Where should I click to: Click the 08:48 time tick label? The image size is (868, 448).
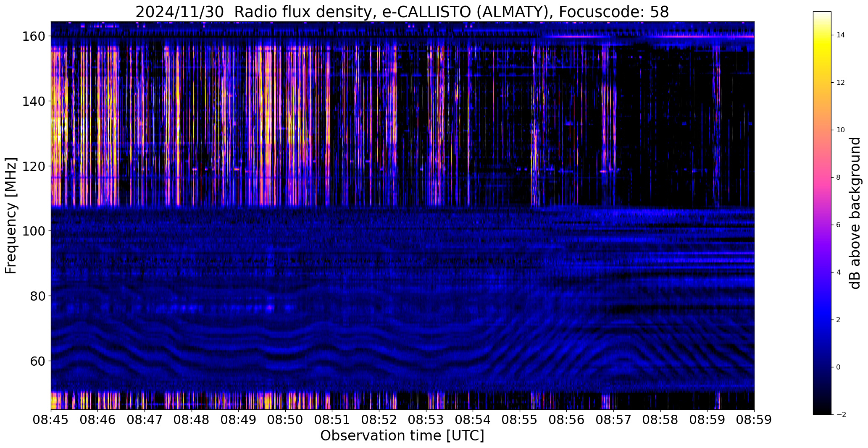pyautogui.click(x=192, y=420)
